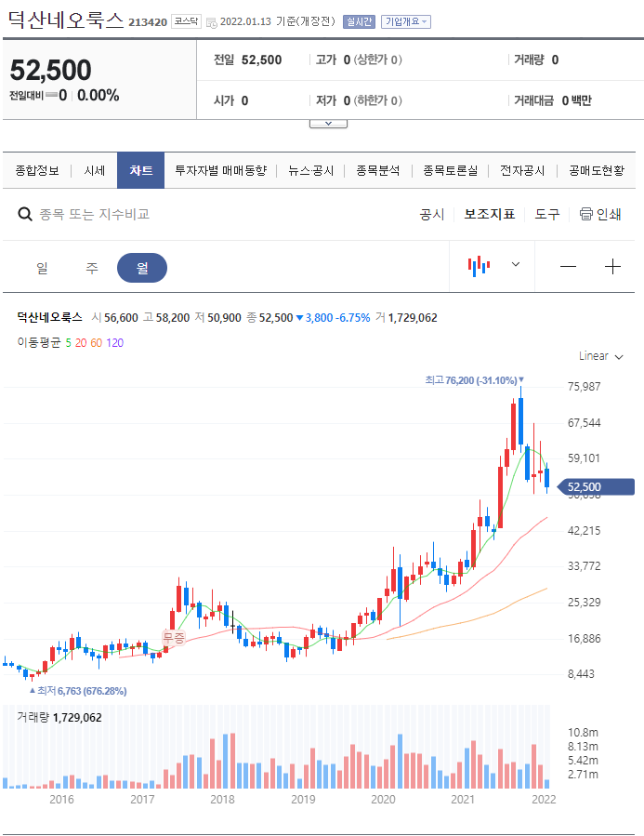The width and height of the screenshot is (644, 836).
Task: Click the 60-day moving average label
Action: [96, 343]
